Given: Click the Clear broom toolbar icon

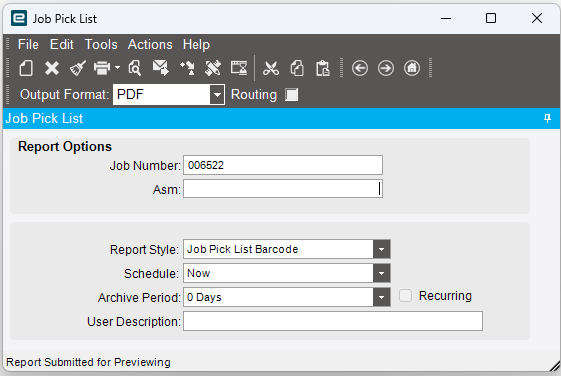Looking at the screenshot, I should tap(78, 68).
